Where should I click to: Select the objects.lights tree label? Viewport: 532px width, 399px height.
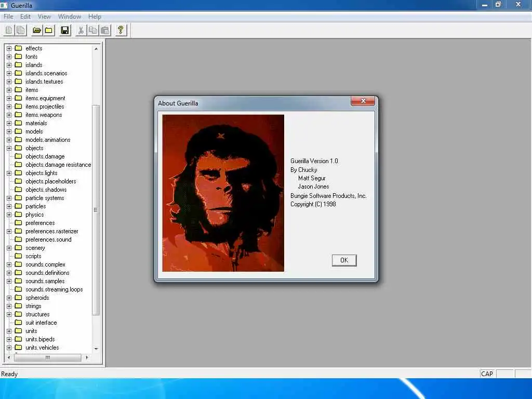click(42, 172)
